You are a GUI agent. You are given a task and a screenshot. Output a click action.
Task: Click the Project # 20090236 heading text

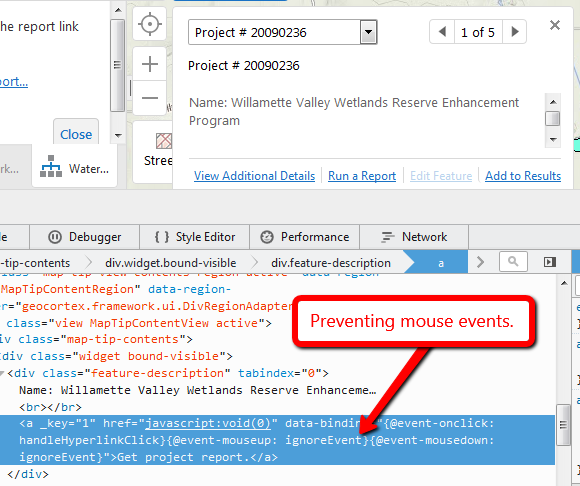244,65
